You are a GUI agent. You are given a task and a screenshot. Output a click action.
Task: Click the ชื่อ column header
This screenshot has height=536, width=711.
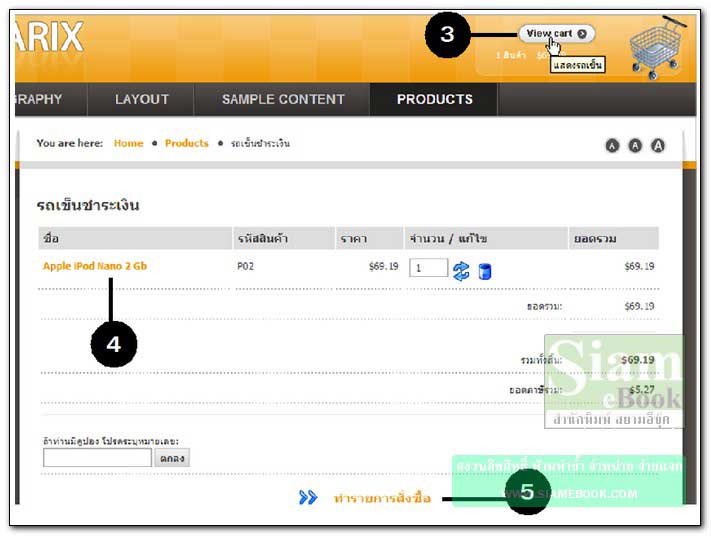(x=135, y=238)
